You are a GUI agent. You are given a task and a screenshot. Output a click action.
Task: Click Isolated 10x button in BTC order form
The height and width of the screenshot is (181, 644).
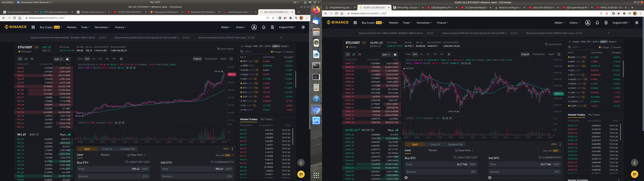pyautogui.click(x=455, y=144)
